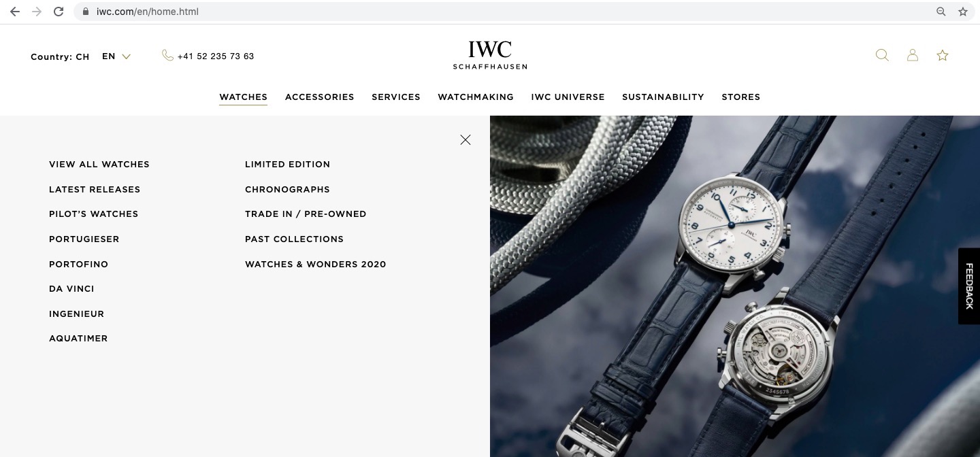The height and width of the screenshot is (457, 980).
Task: Click the address bar URL field
Action: [504, 12]
